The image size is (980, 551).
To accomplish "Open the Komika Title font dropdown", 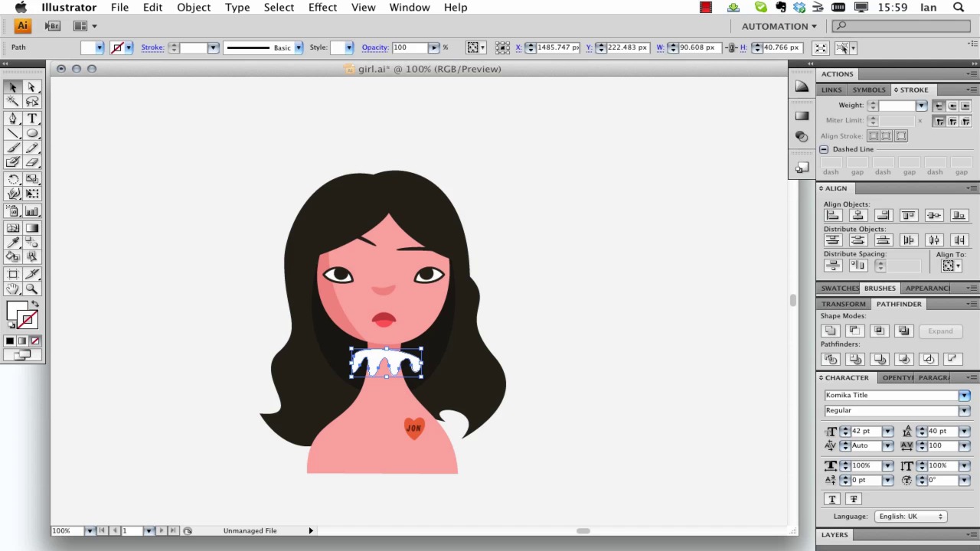I will point(964,396).
